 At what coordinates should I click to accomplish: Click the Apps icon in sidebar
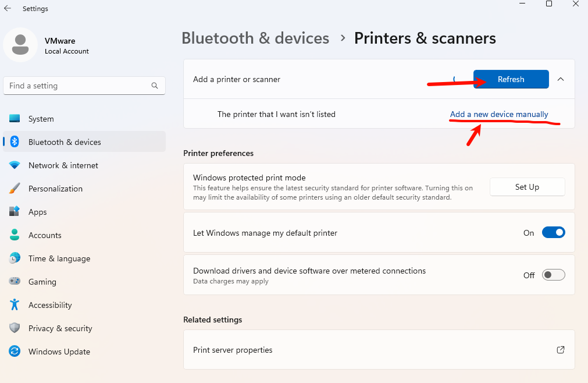point(15,212)
